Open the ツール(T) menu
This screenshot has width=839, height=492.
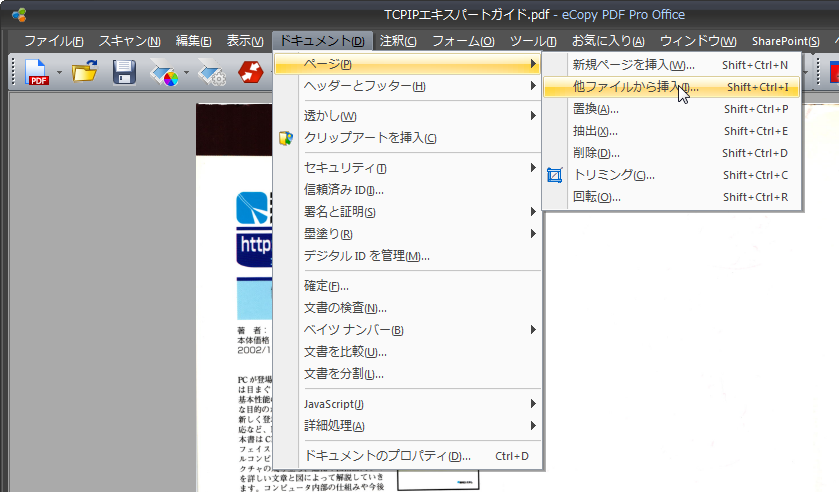tap(533, 41)
